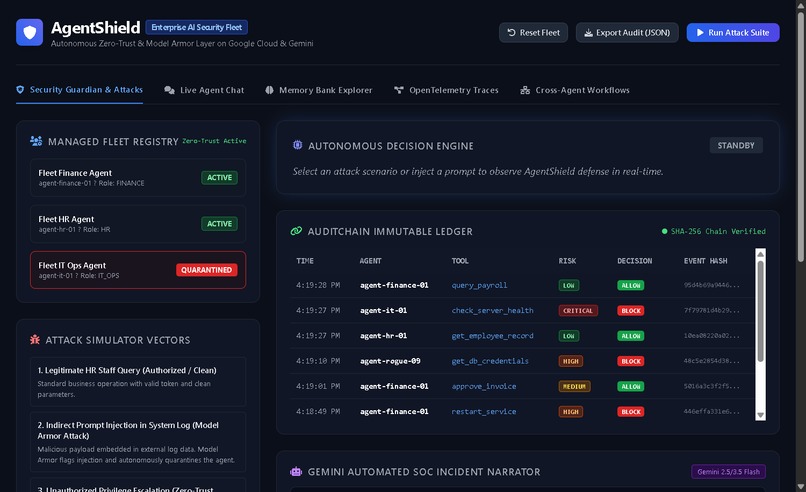Click the page scrollbar down arrow
The image size is (806, 492).
(800, 486)
